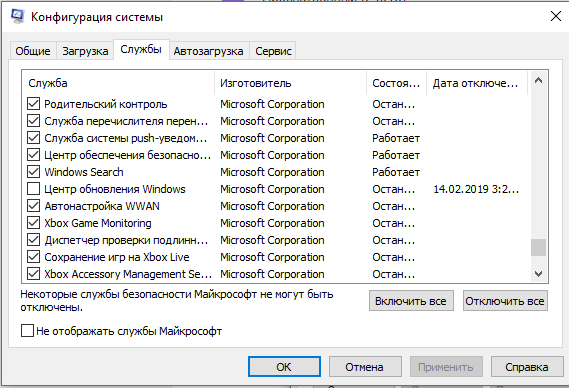This screenshot has height=388, width=569.
Task: Uncheck the Родительский контроль service
Action: (x=33, y=104)
